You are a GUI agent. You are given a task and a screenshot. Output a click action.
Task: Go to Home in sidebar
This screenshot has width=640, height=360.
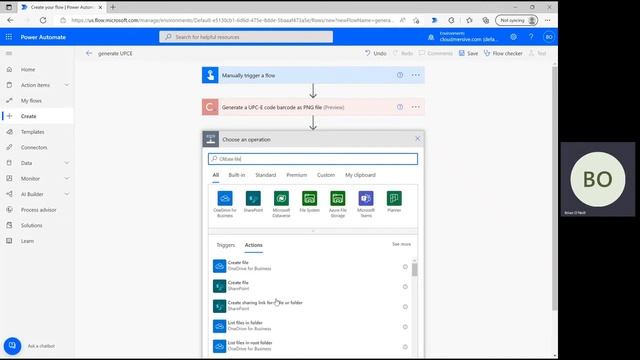pyautogui.click(x=28, y=69)
